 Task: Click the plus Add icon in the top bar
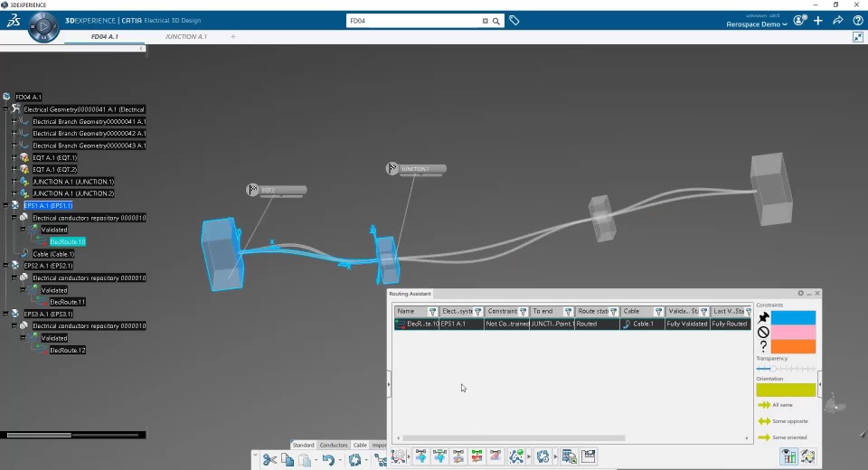point(818,21)
